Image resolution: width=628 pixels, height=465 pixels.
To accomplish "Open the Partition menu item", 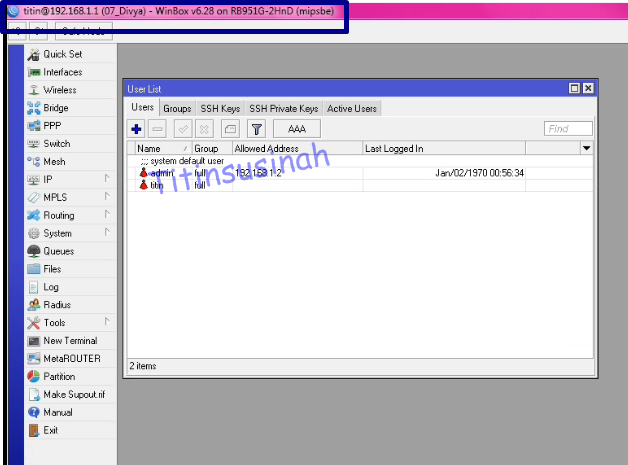I will tap(70, 376).
